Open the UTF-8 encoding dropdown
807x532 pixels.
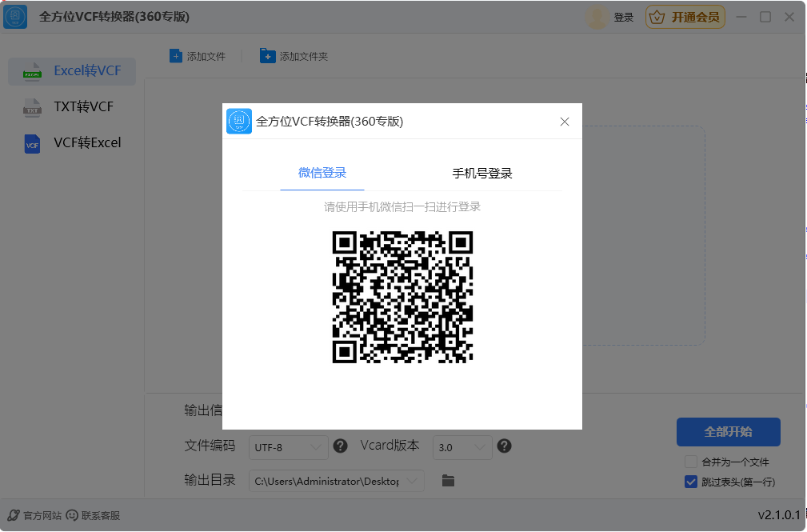[288, 447]
